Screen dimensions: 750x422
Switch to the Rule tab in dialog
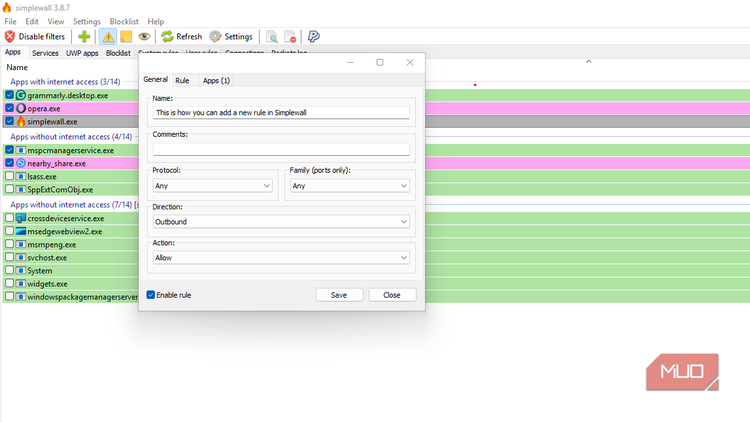182,80
